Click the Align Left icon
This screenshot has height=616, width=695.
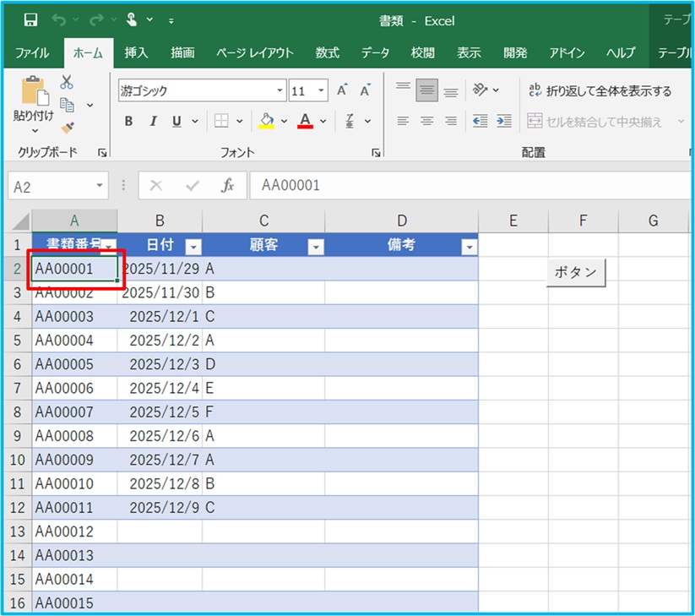point(403,121)
